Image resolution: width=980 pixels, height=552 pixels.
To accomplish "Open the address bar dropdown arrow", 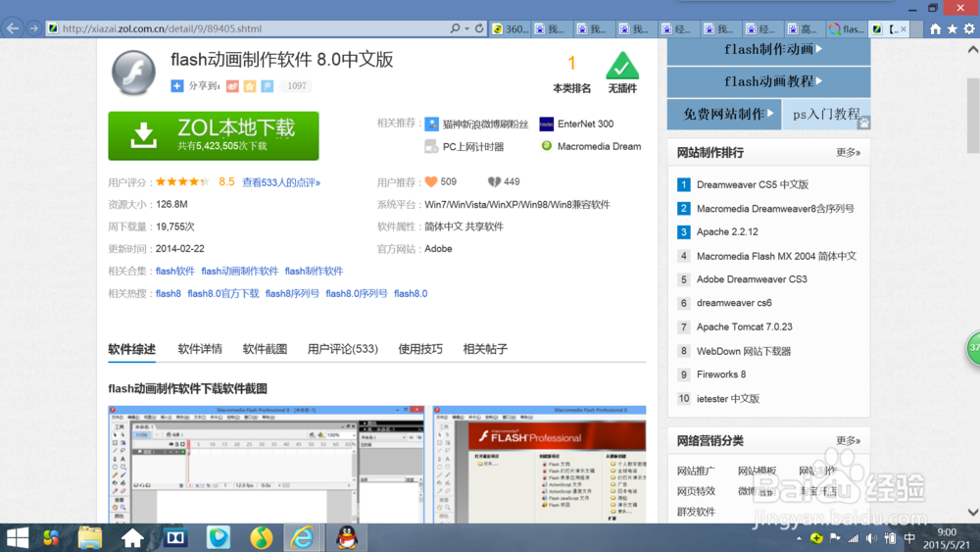I will coord(466,28).
